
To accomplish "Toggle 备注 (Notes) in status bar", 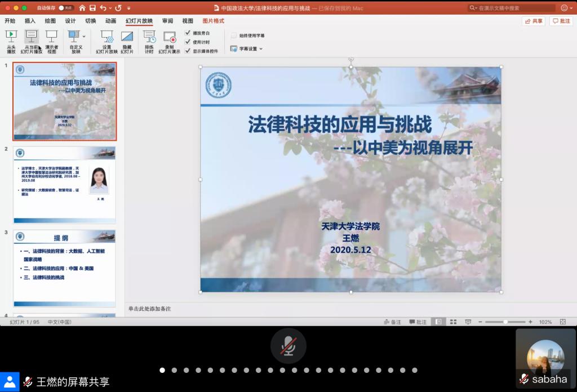I will (392, 322).
